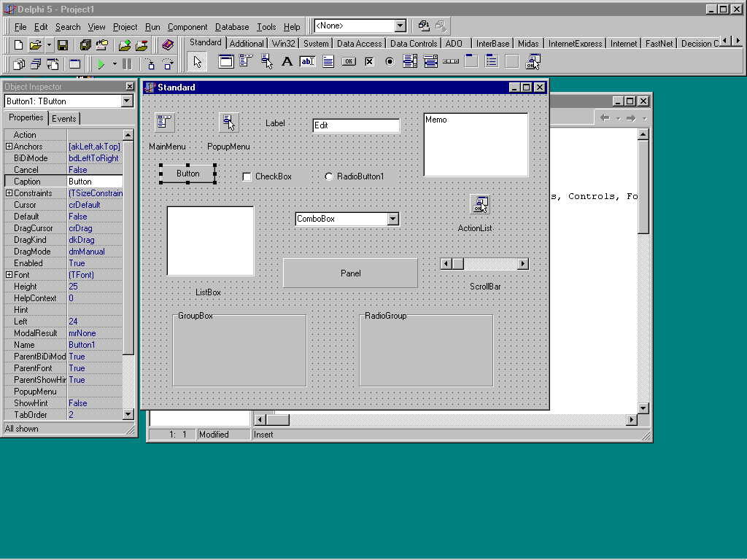Click the Save All icon
Screen dimensions: 747x560
[x=86, y=44]
